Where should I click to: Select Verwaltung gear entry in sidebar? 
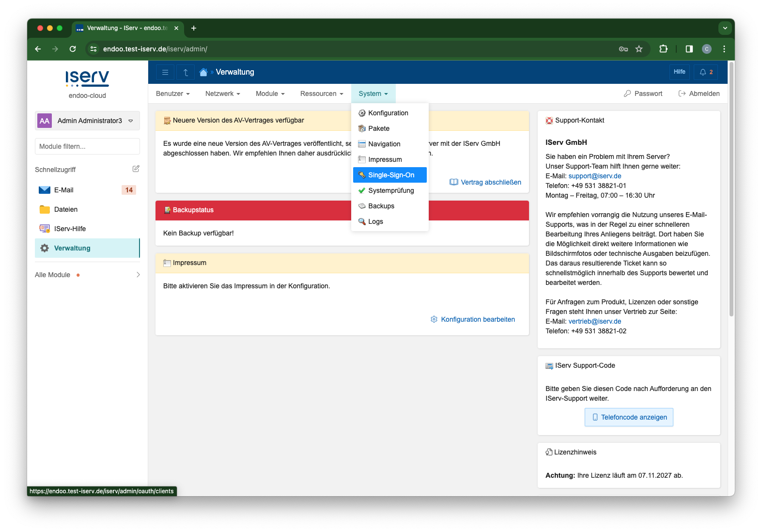point(87,248)
